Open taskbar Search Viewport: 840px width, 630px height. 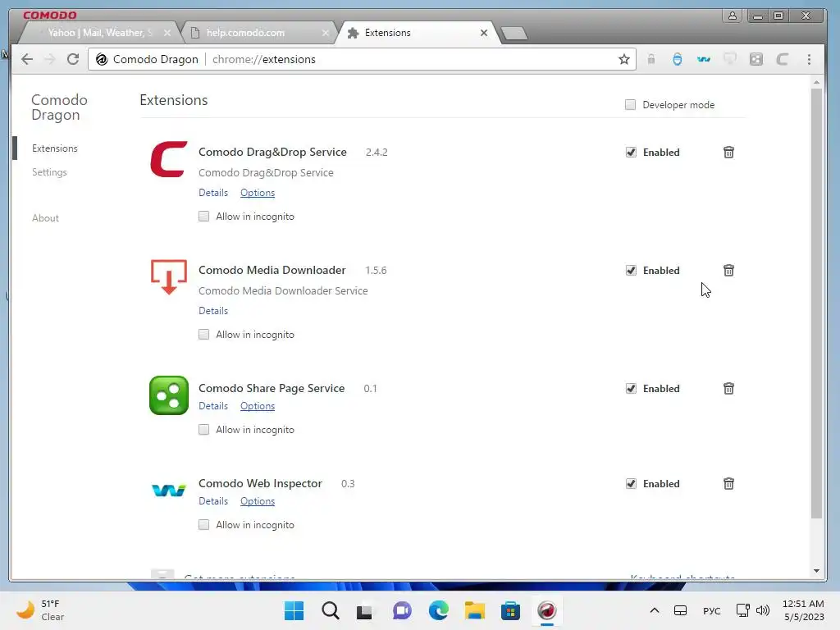[x=330, y=610]
